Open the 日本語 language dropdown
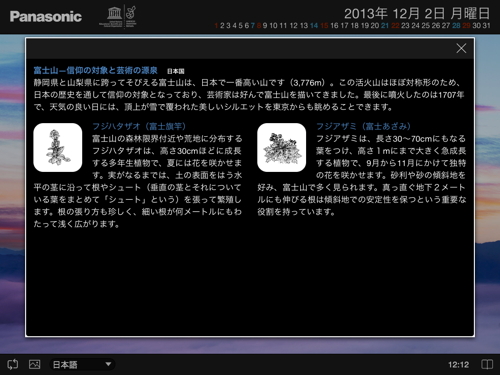 (82, 364)
